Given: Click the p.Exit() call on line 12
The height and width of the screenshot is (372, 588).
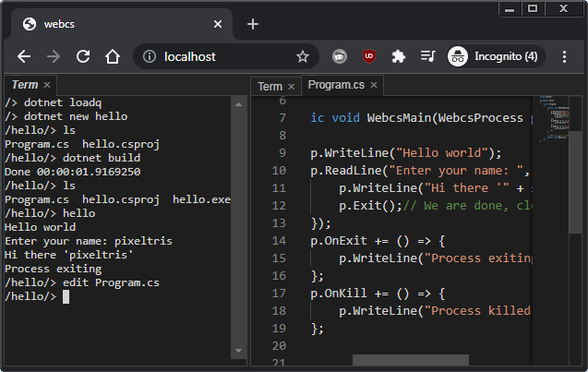Looking at the screenshot, I should 370,206.
